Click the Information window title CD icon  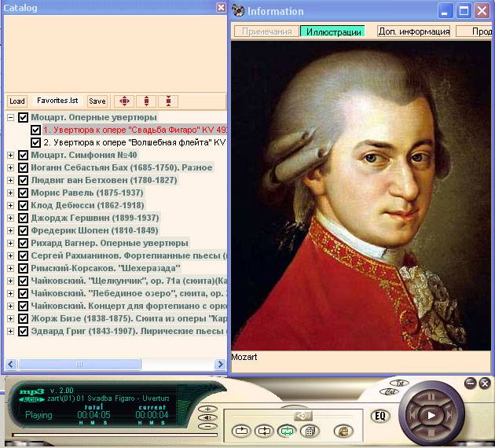coord(238,11)
